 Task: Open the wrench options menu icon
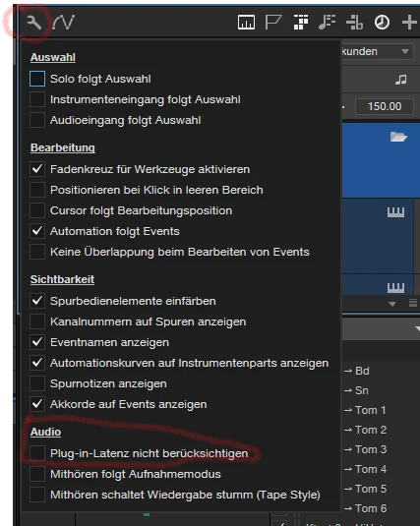[33, 23]
